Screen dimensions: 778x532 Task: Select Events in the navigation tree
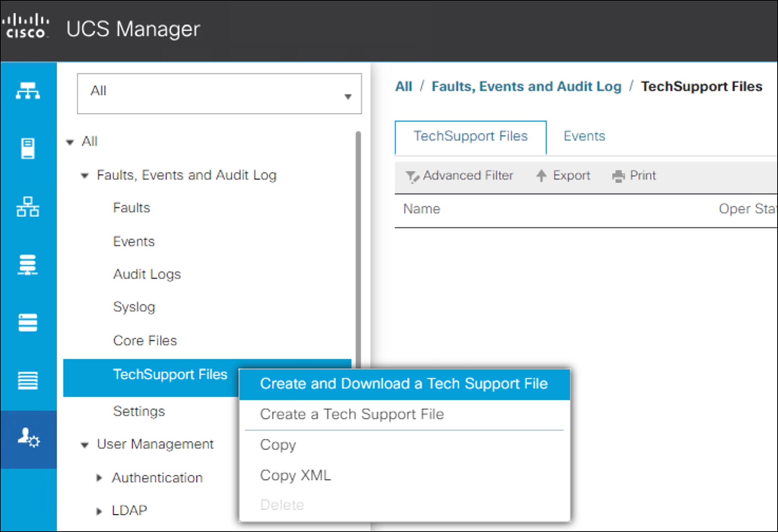coord(134,241)
